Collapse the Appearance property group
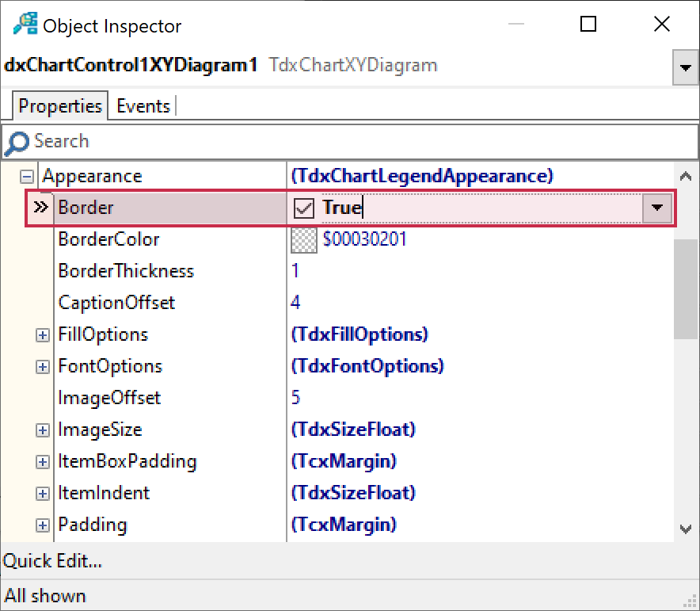The width and height of the screenshot is (700, 611). click(x=28, y=177)
